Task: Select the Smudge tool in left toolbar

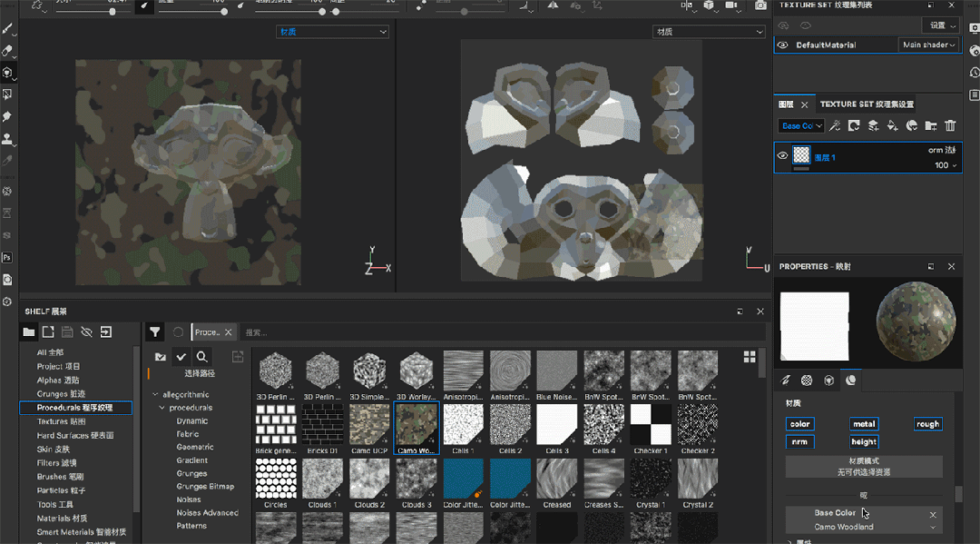Action: [x=7, y=116]
